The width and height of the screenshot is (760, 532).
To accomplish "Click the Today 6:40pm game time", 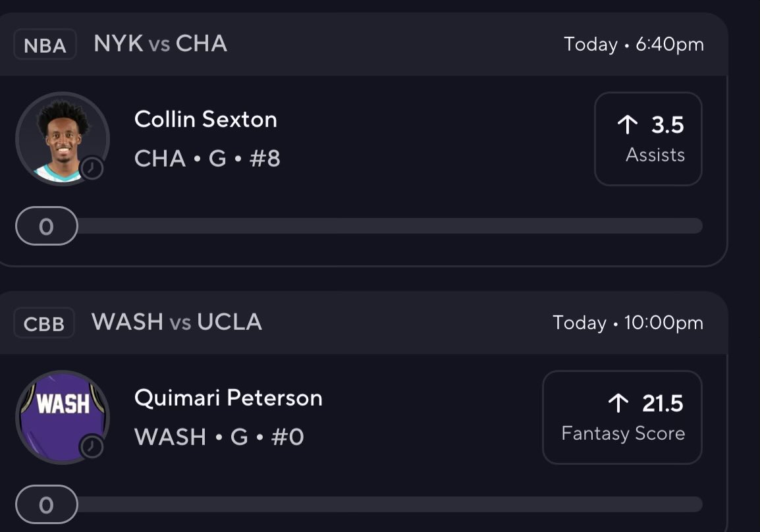I will click(x=634, y=45).
